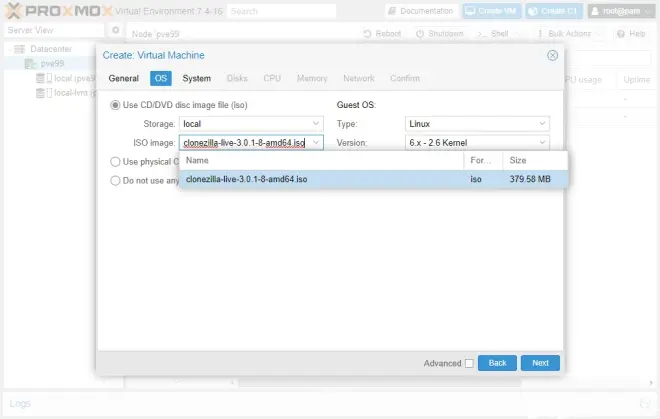This screenshot has width=660, height=419.
Task: Click the Proxmox logo
Action: click(x=59, y=11)
